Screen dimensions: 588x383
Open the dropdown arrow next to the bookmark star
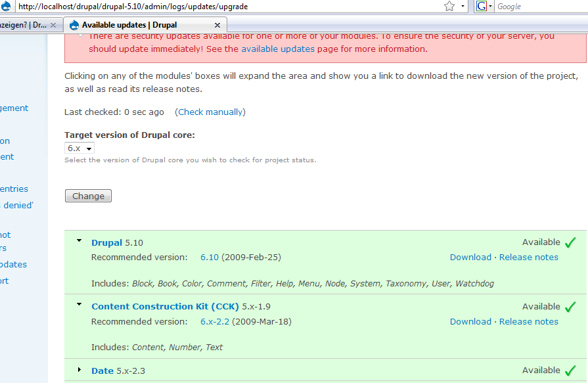[463, 7]
